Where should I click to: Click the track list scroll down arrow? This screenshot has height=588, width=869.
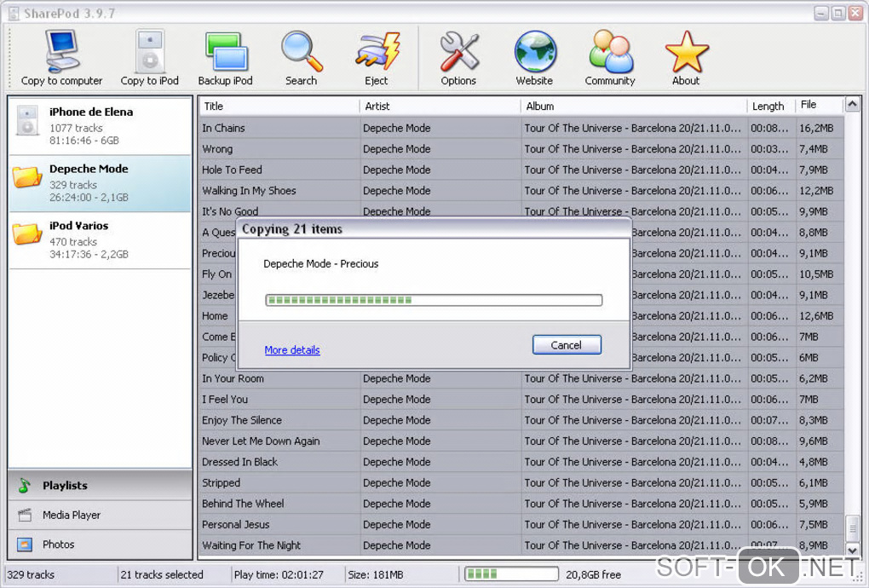tap(852, 551)
